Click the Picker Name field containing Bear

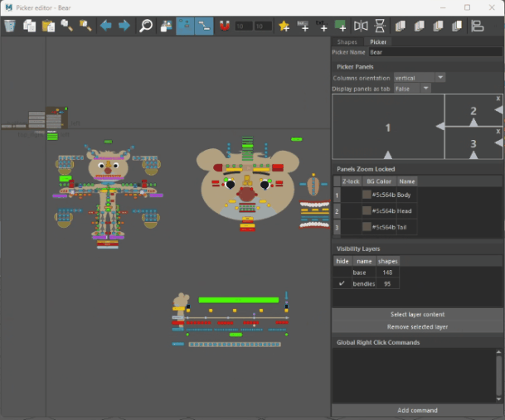[x=435, y=52]
